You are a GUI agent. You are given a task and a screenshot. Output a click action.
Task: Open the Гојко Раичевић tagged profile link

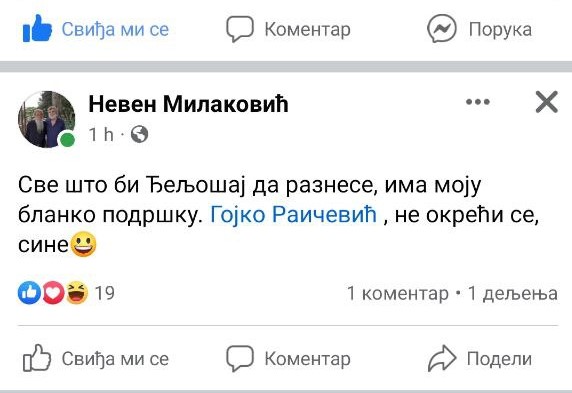click(x=294, y=214)
